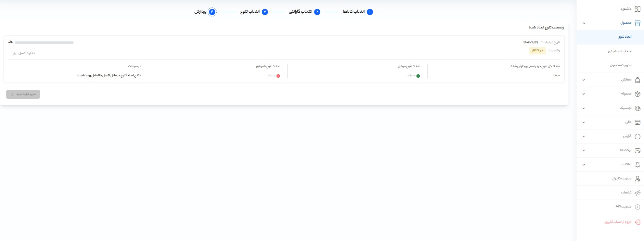
Task: Click the shipment package icon
Action: 637,94
